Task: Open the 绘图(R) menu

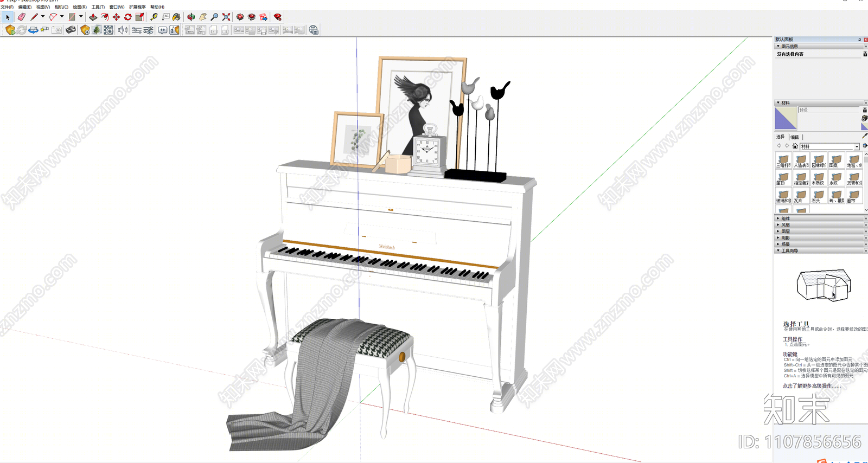Action: click(80, 7)
